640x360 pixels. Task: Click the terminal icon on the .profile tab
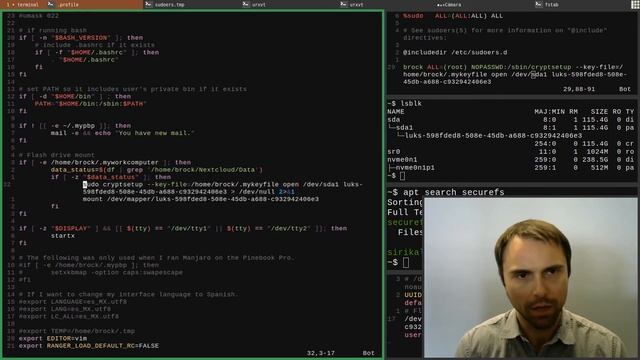(51, 4)
